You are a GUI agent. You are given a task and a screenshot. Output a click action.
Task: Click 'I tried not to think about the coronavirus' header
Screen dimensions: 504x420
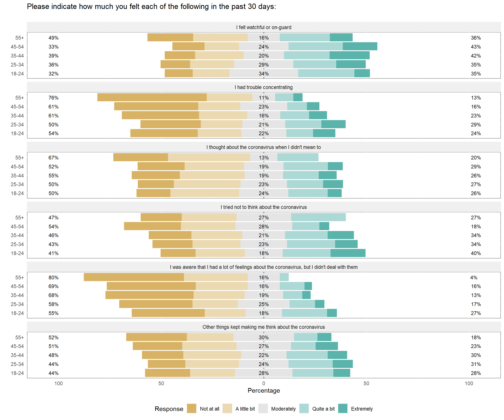point(264,207)
